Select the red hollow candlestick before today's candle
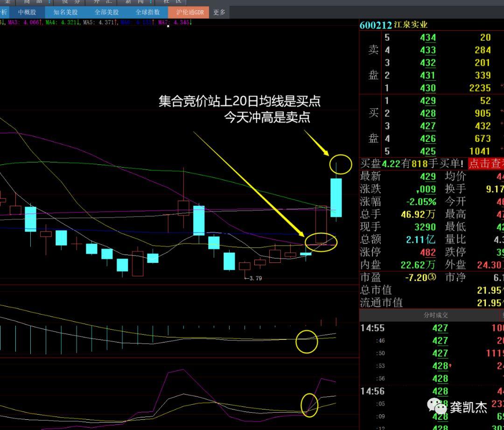504x430 pixels. point(321,225)
